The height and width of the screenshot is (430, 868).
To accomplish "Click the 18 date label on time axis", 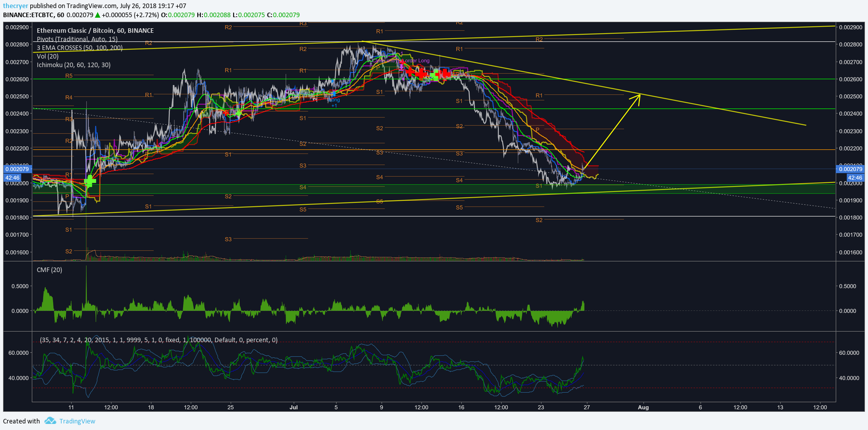I will point(151,407).
